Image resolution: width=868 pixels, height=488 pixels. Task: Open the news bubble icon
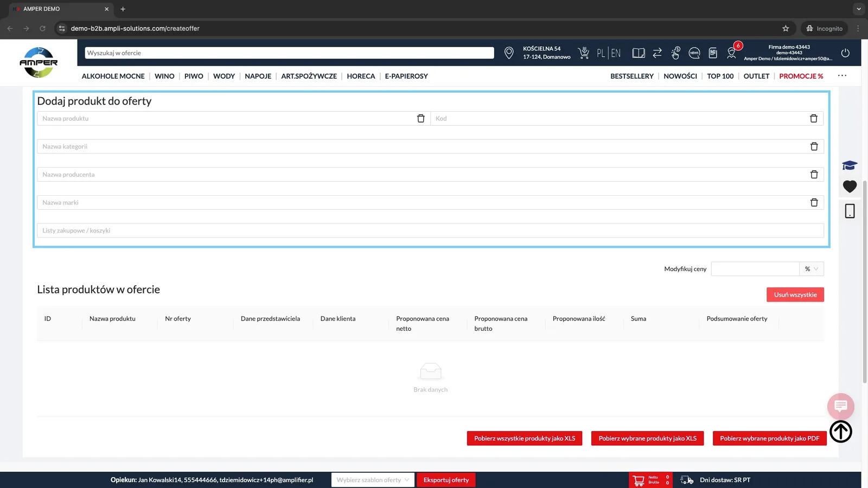pyautogui.click(x=694, y=53)
